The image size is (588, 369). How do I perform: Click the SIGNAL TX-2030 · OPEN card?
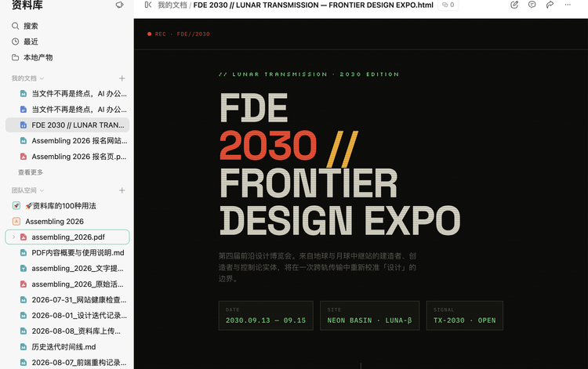click(x=465, y=316)
